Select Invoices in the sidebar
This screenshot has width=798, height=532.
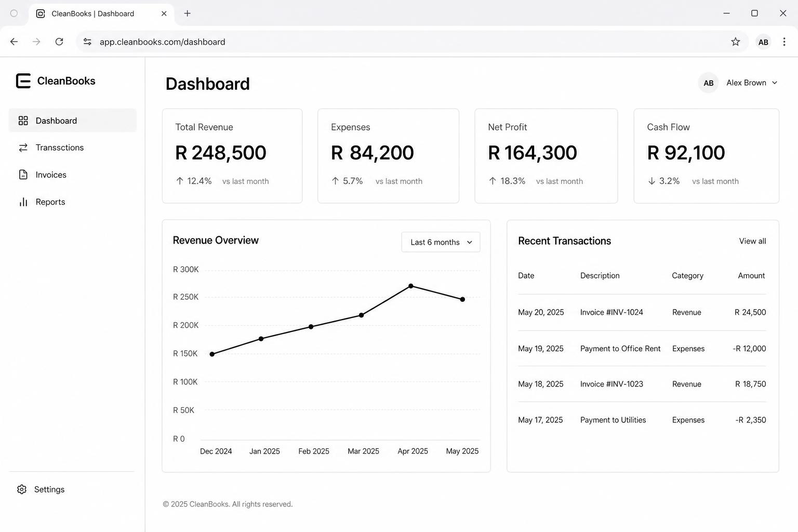pyautogui.click(x=73, y=175)
